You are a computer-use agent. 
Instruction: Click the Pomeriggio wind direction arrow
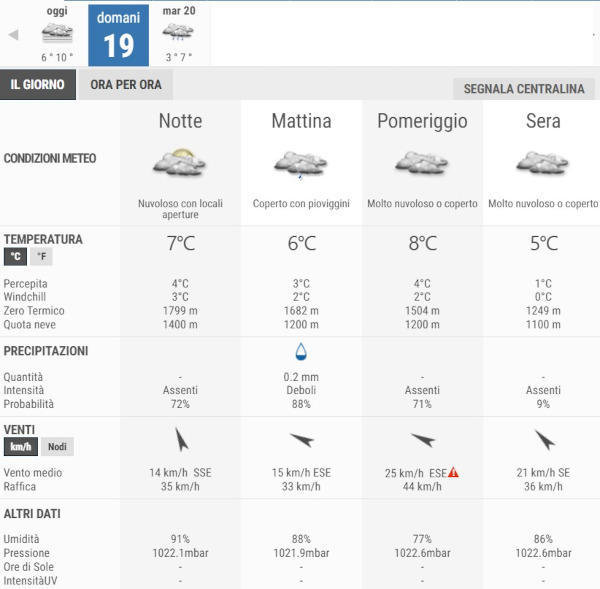(x=422, y=440)
